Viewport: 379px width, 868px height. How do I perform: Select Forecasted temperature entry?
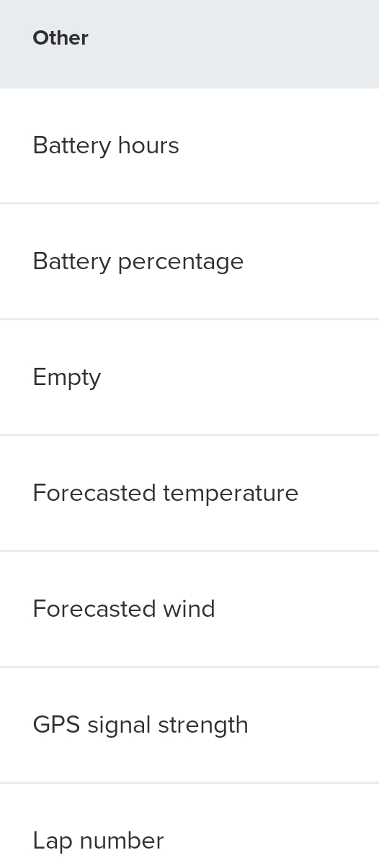pyautogui.click(x=189, y=494)
